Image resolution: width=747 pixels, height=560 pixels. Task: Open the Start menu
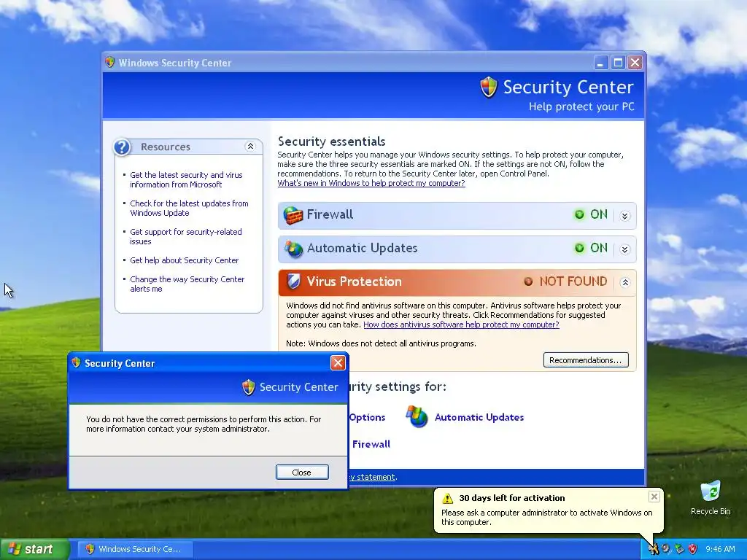tap(34, 549)
